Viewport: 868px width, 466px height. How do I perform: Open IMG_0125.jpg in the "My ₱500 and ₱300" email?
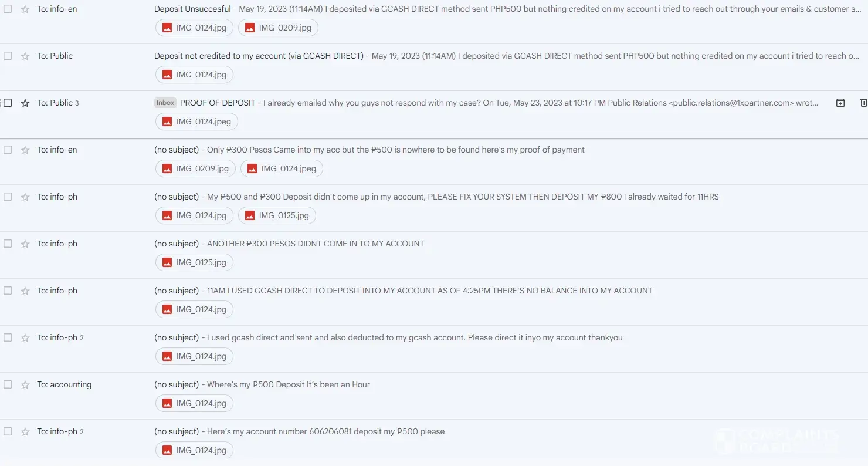click(277, 215)
